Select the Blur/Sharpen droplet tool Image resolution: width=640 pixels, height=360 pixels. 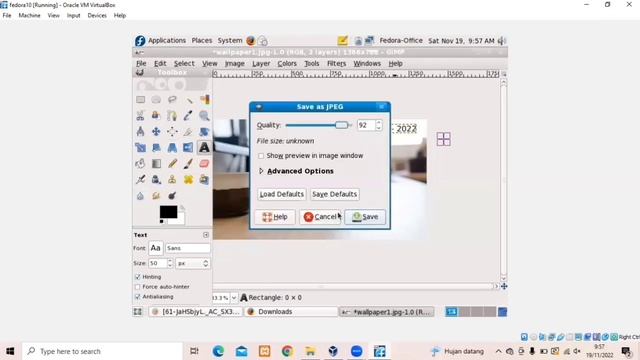(140, 196)
